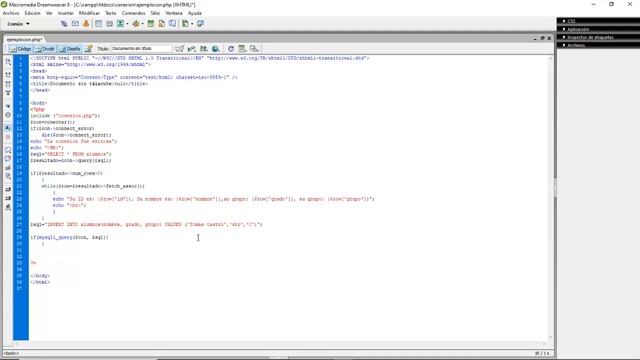Preview in browser with globe icon

pyautogui.click(x=216, y=49)
